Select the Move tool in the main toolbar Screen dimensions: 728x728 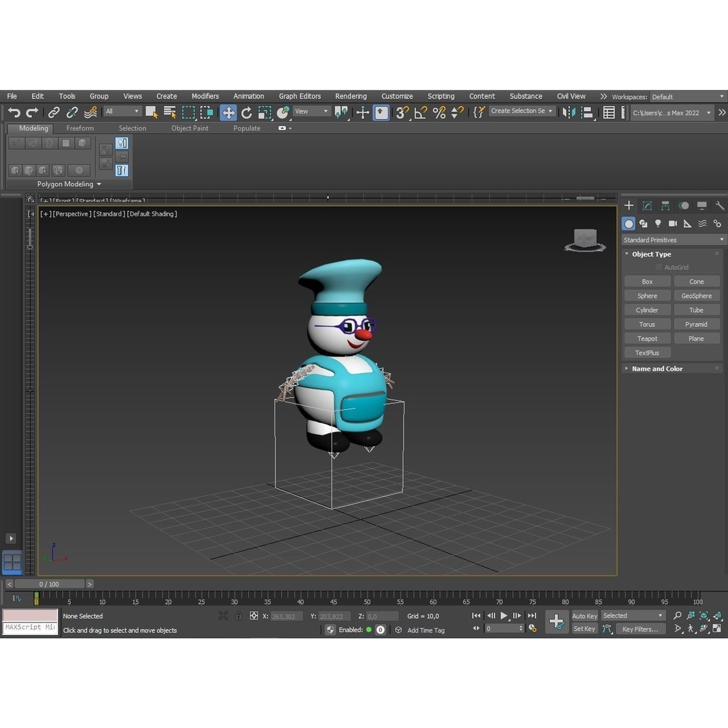[229, 113]
